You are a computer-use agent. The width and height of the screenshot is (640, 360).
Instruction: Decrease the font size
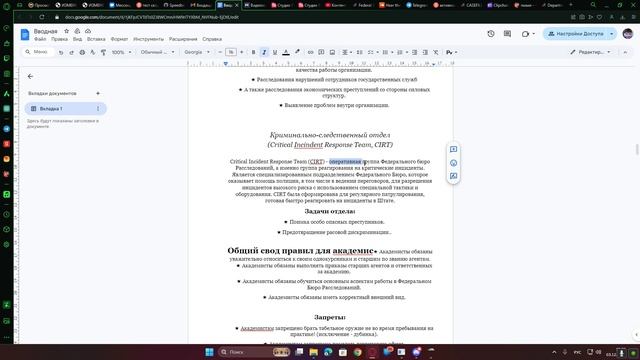[x=220, y=52]
